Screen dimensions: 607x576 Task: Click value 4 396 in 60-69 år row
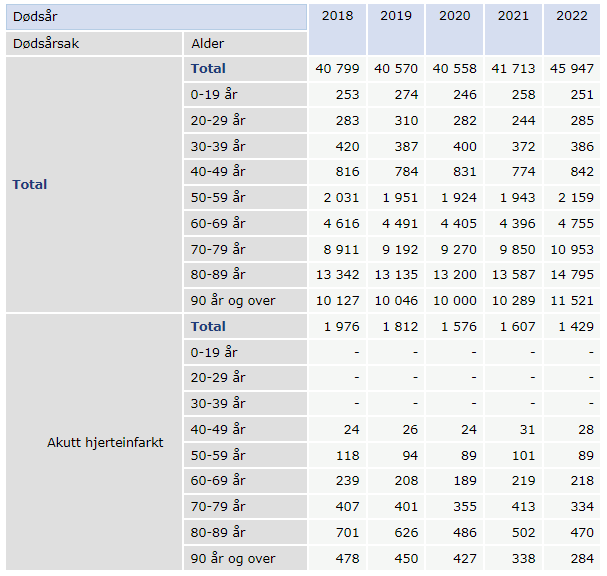(x=518, y=223)
